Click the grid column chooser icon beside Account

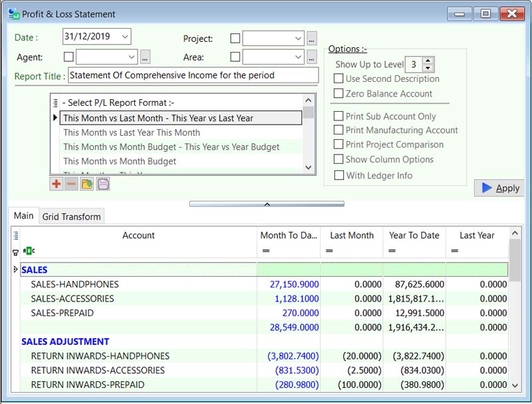pyautogui.click(x=16, y=236)
